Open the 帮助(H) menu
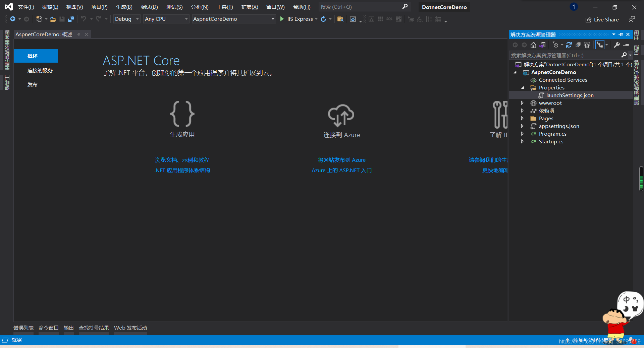The image size is (644, 348). (302, 7)
